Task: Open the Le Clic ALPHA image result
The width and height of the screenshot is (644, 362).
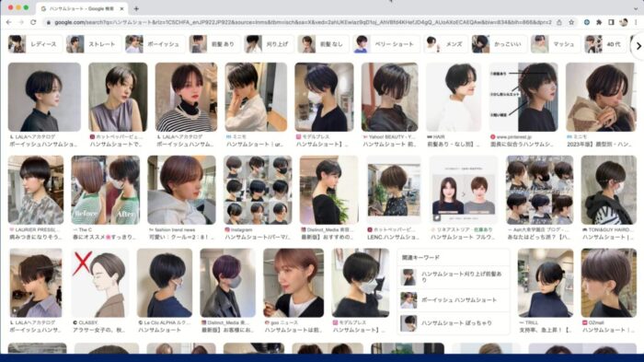Action: 165,283
